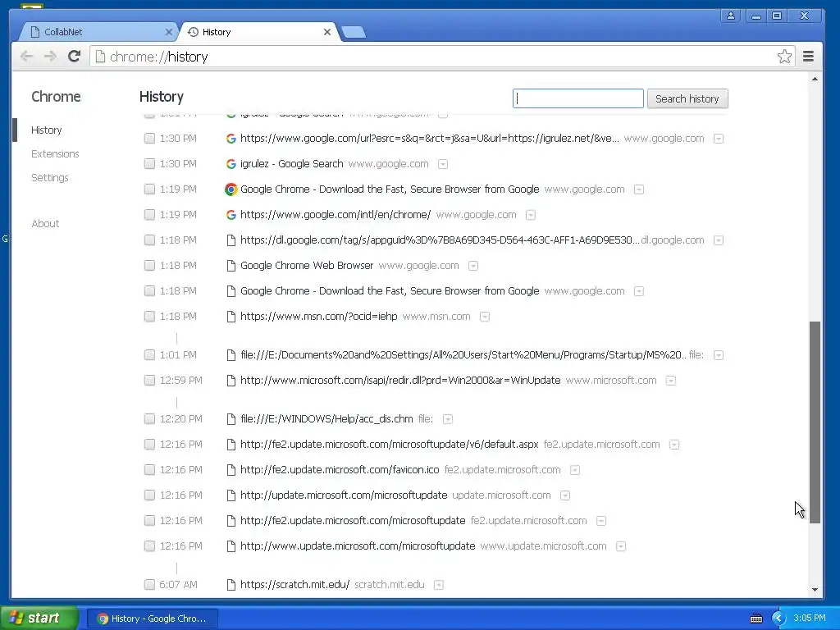This screenshot has height=630, width=840.
Task: Open the Chrome hamburger menu
Action: [x=808, y=57]
